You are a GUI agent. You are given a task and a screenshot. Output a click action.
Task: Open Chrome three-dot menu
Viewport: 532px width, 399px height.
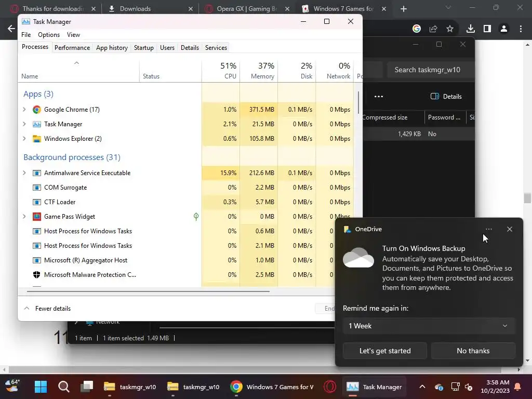click(521, 29)
